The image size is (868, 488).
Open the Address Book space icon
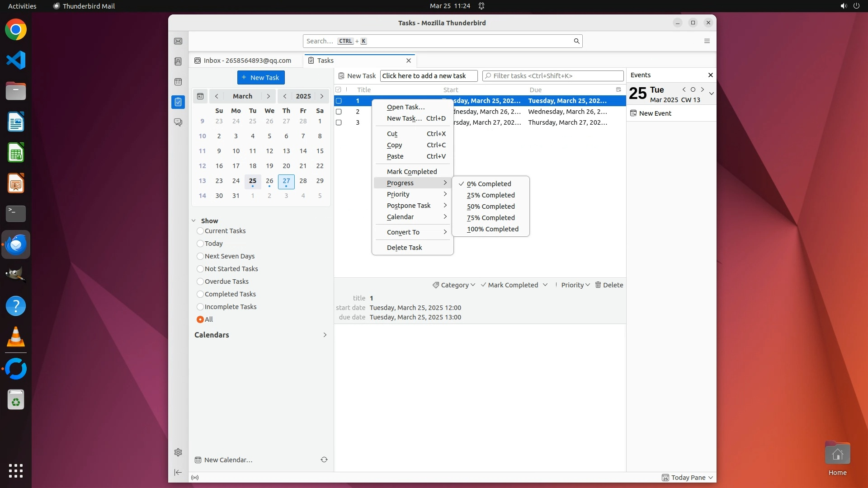[178, 61]
